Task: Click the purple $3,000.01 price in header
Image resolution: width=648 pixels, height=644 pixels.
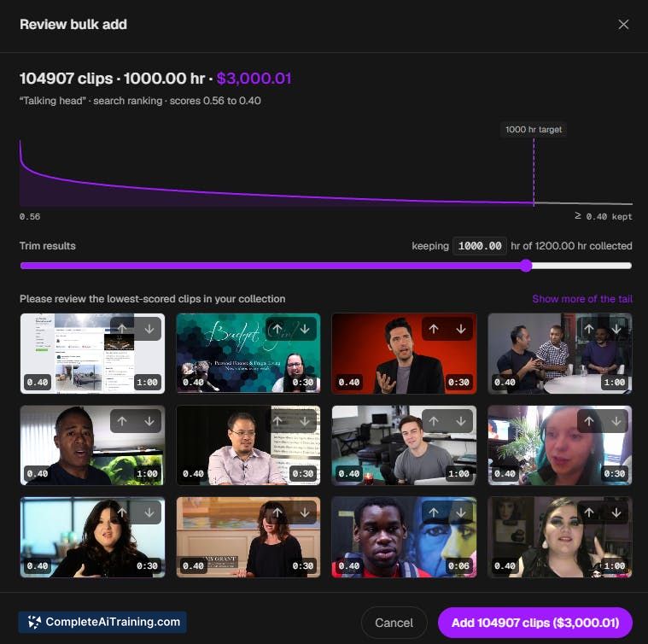Action: tap(254, 78)
